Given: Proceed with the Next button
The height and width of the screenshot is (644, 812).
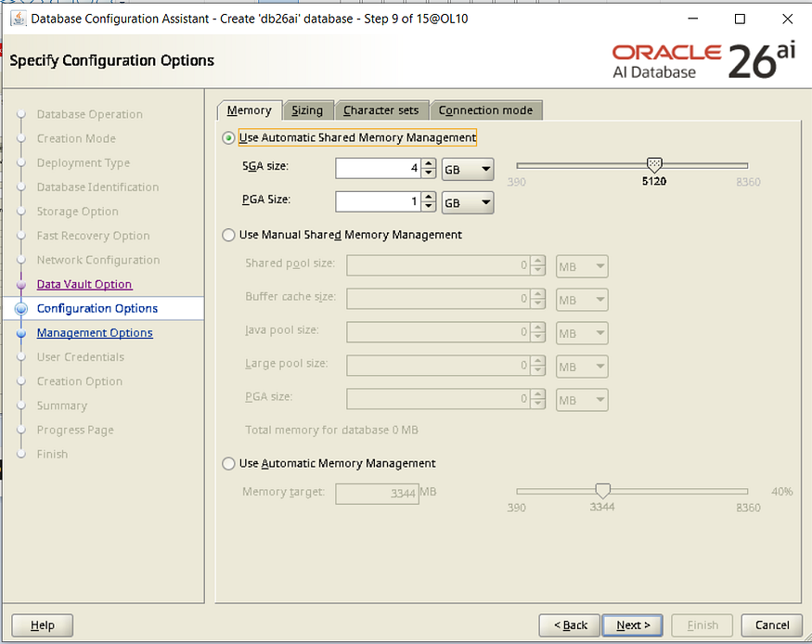Looking at the screenshot, I should [633, 625].
